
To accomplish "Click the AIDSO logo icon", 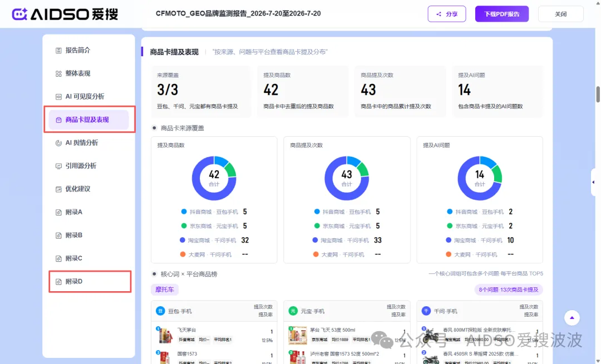I will 19,14.
